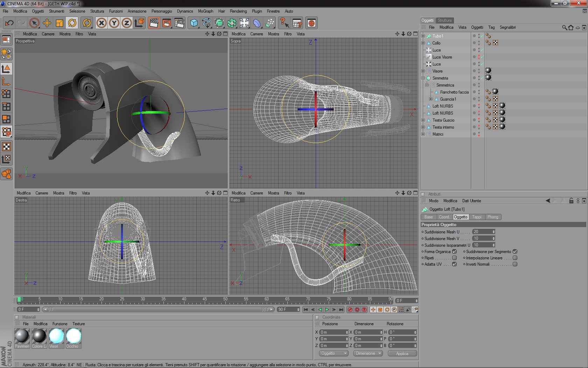Enable Inverti Normali checkbox
588x368 pixels.
pos(515,264)
